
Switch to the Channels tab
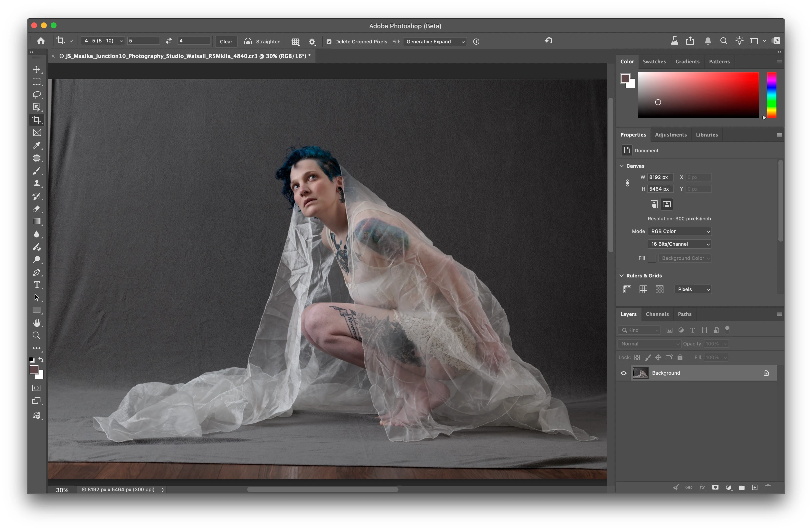657,314
